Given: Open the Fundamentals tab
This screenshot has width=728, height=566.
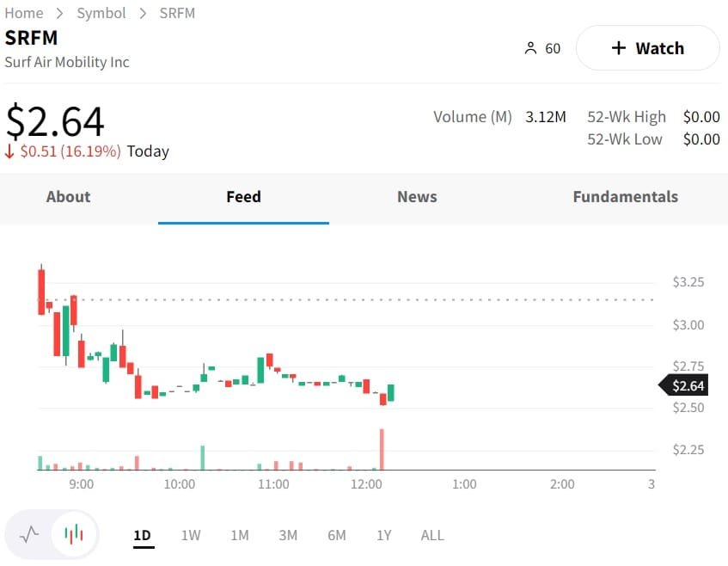Looking at the screenshot, I should click(x=625, y=197).
